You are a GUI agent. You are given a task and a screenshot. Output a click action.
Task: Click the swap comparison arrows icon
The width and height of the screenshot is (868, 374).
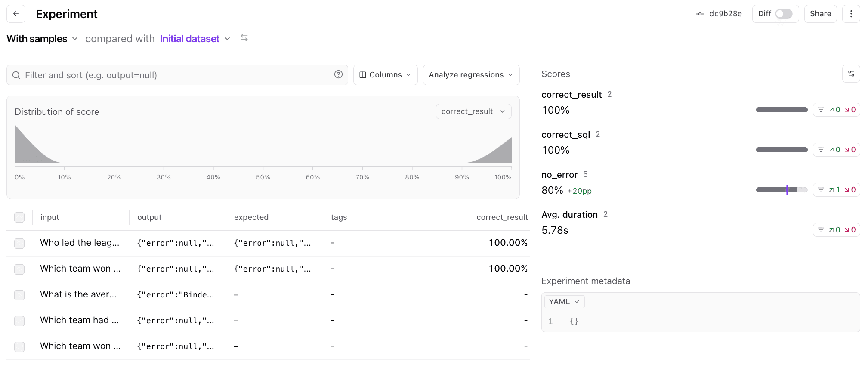tap(244, 38)
